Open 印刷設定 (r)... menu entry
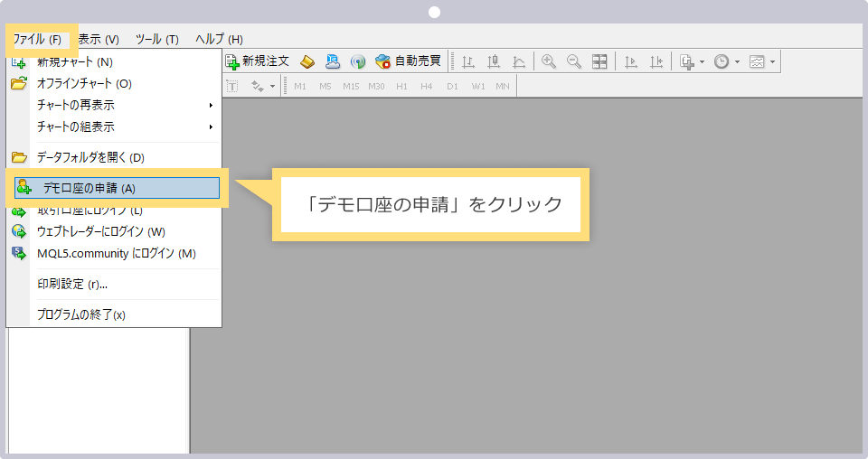Viewport: 868px width, 459px height. click(x=114, y=285)
